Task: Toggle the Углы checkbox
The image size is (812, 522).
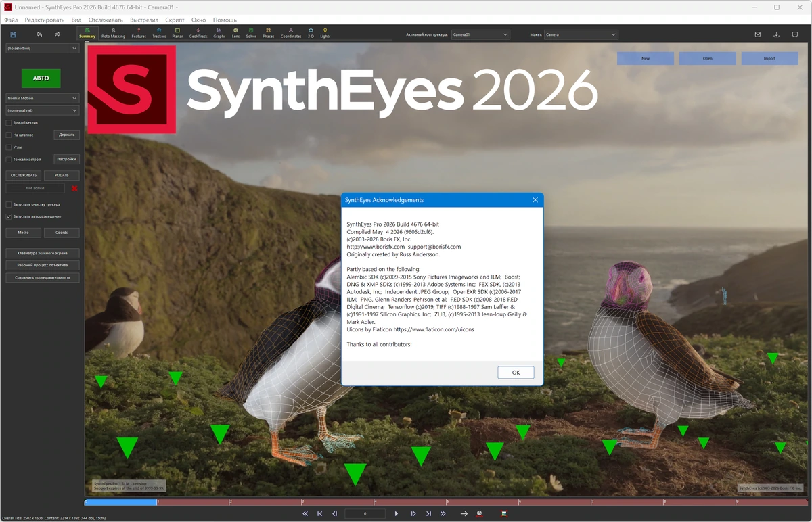Action: [9, 147]
